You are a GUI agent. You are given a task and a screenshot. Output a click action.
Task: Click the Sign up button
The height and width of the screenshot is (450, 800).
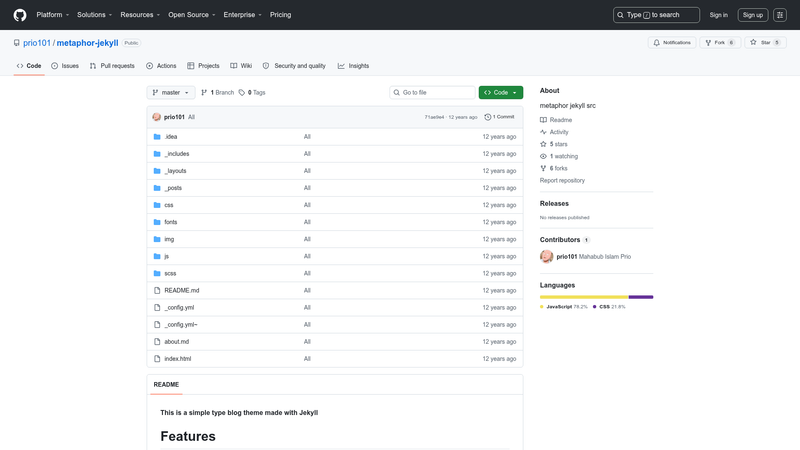tap(753, 15)
